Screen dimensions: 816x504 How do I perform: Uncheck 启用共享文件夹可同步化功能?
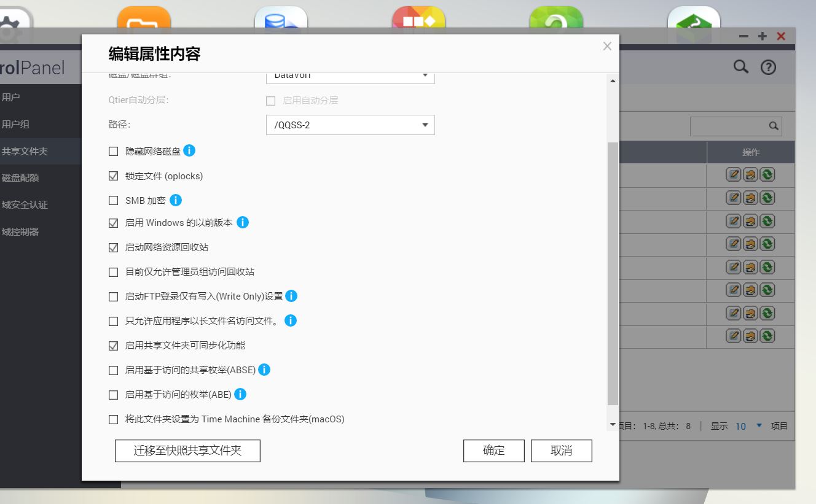coord(113,346)
